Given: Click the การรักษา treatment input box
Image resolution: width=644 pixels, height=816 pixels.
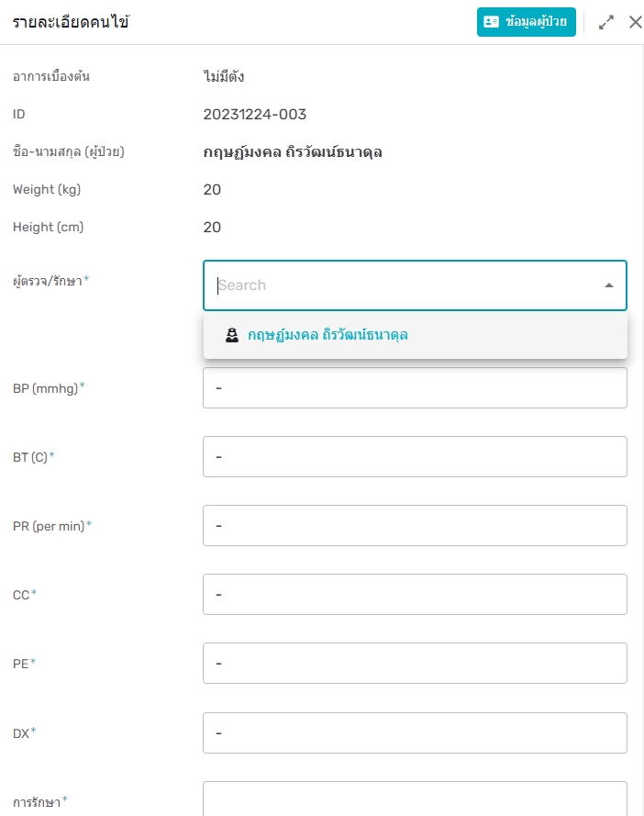Looking at the screenshot, I should pyautogui.click(x=415, y=801).
